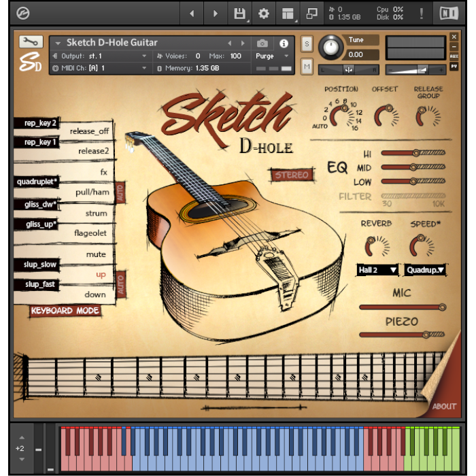
Task: Select the fx articulation
Action: tap(103, 172)
